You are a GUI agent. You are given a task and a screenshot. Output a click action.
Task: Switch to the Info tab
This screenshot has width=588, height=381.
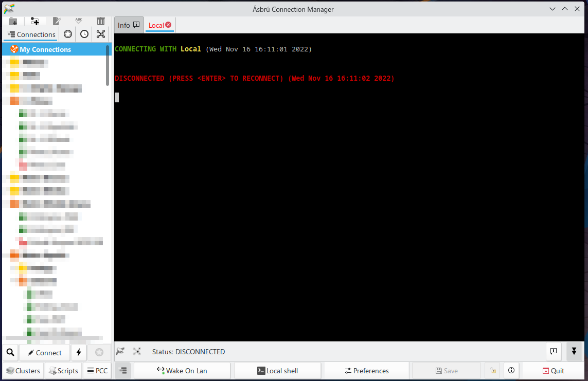[x=128, y=25]
